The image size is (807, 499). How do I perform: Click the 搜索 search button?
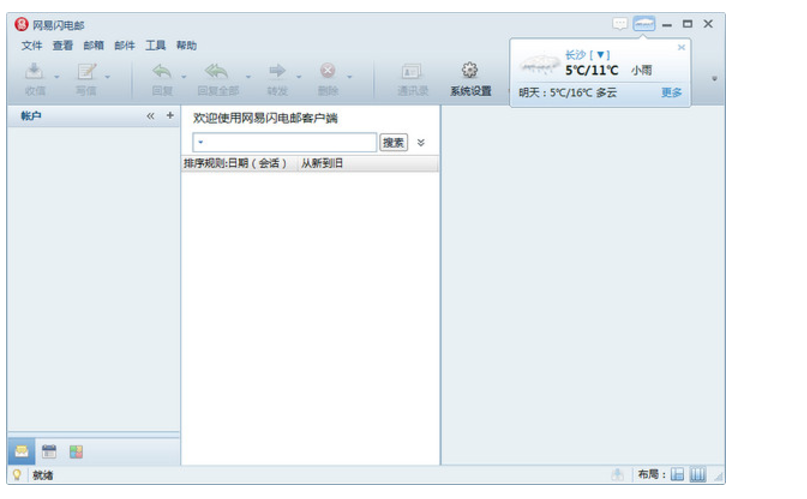393,142
